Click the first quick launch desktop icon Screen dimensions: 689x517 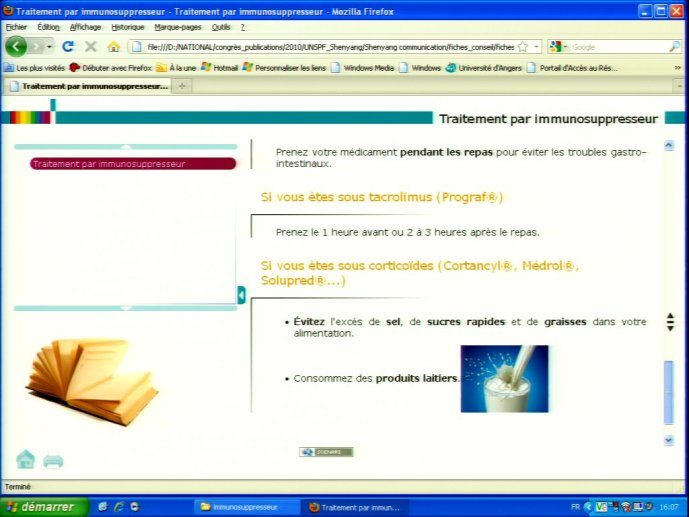pos(102,507)
